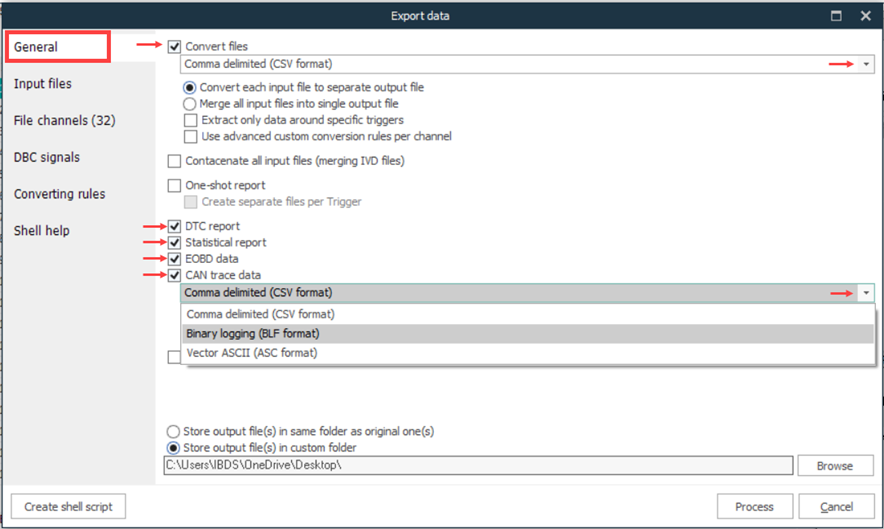Open the Convert files format dropdown
884x529 pixels.
point(866,64)
